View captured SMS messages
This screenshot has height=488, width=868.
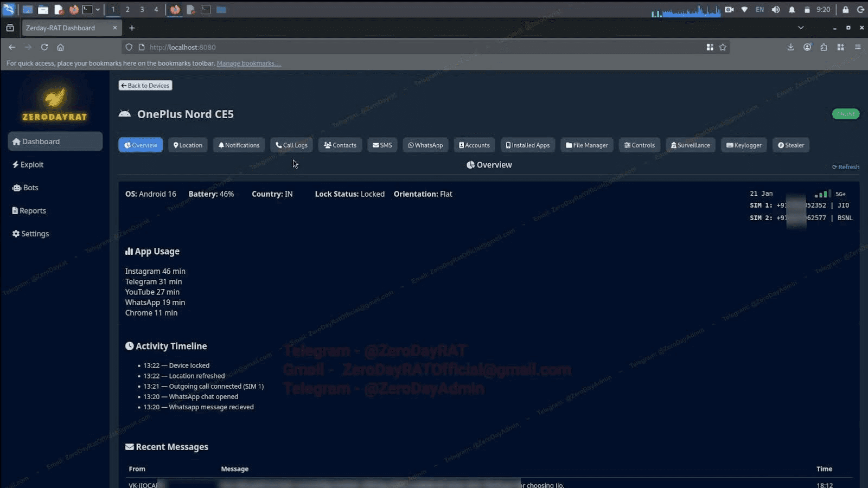(x=382, y=145)
